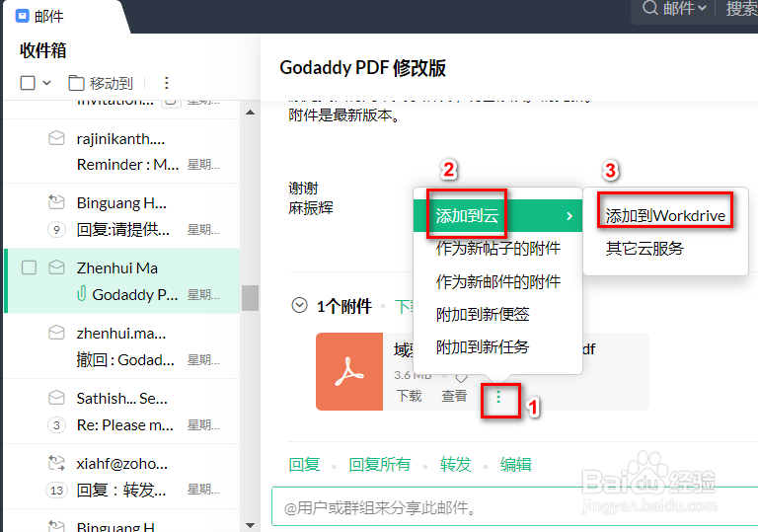
Task: Click the envelope icon on the zhenhui.ma message
Action: coord(56,333)
